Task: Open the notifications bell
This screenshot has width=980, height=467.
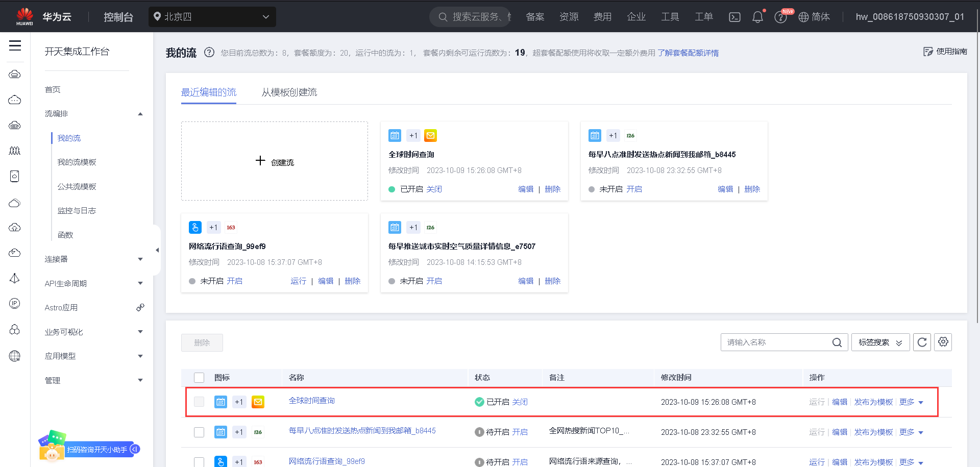Action: (x=757, y=17)
